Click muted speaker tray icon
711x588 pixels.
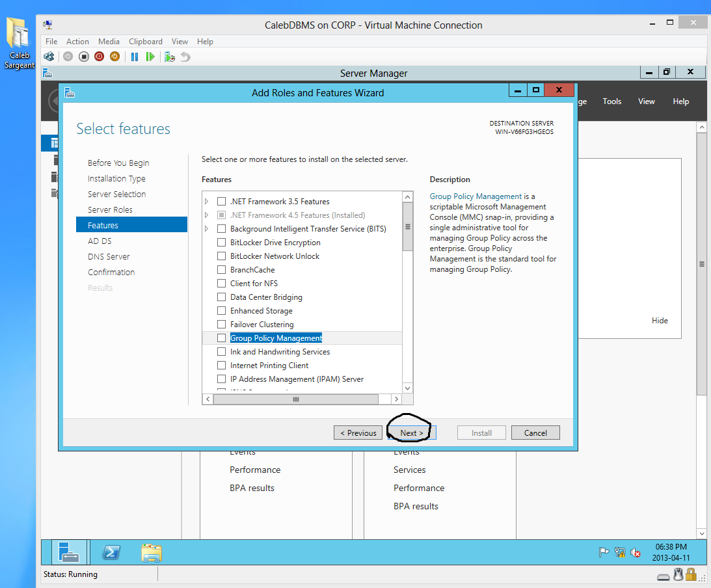[636, 553]
